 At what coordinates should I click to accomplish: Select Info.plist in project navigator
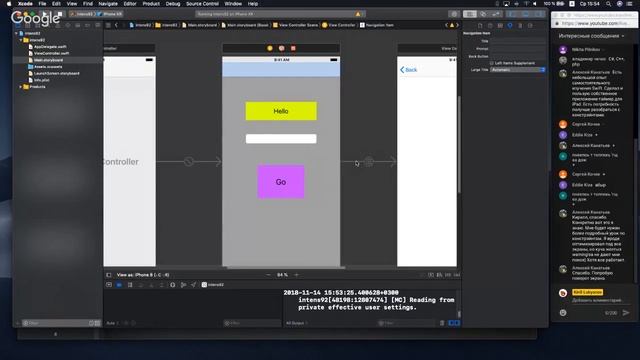tap(42, 80)
